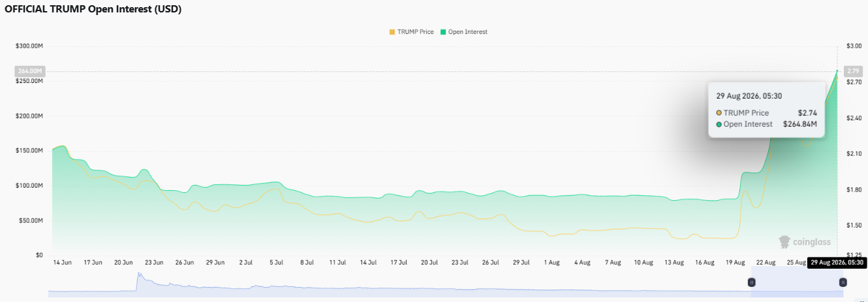Click the 17 Jun date label
This screenshot has width=868, height=302.
(93, 262)
